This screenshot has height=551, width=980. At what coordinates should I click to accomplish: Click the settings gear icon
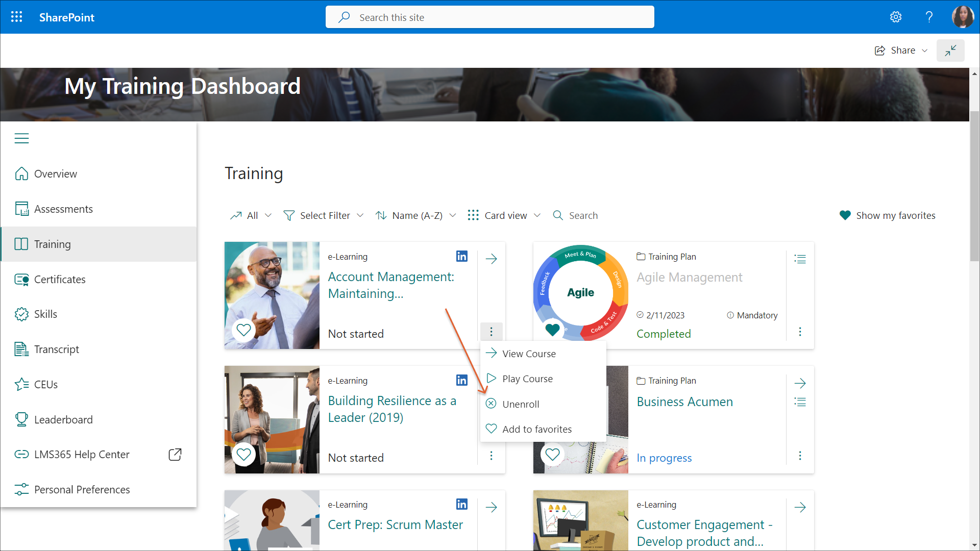(896, 17)
